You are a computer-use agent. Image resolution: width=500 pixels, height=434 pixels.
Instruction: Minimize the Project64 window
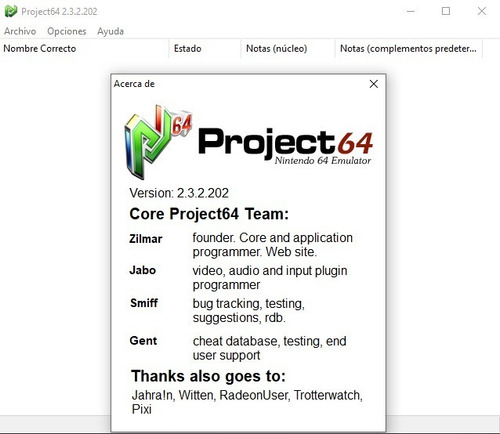pyautogui.click(x=411, y=11)
